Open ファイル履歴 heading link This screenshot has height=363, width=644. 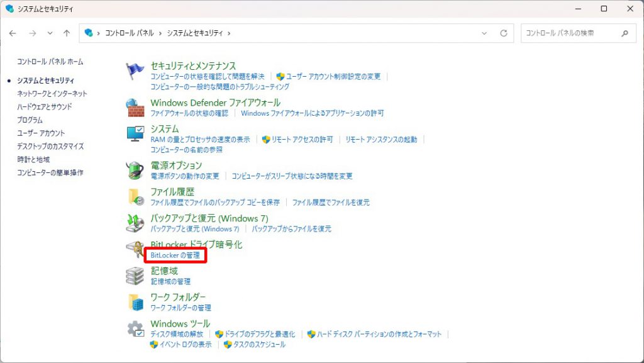pos(172,192)
